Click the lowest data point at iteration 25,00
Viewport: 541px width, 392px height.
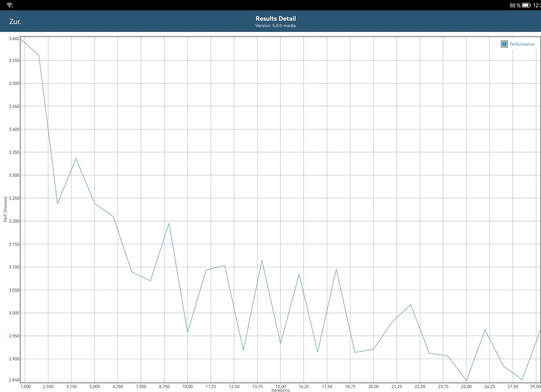466,381
